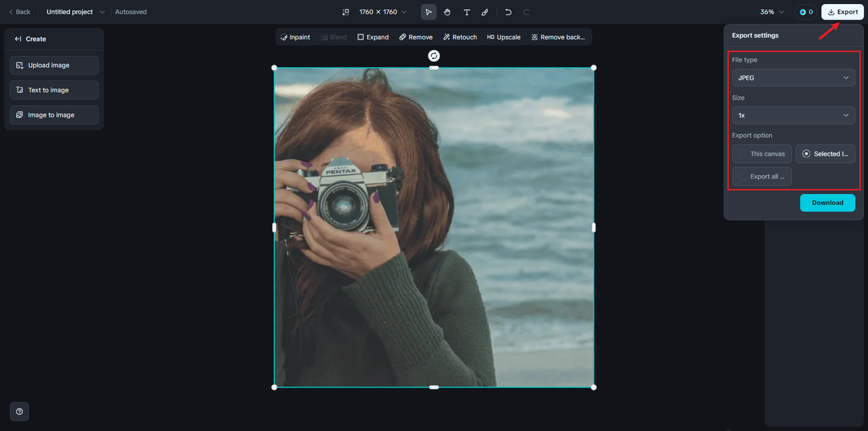Choose Upscale from the image toolbar

pos(503,37)
